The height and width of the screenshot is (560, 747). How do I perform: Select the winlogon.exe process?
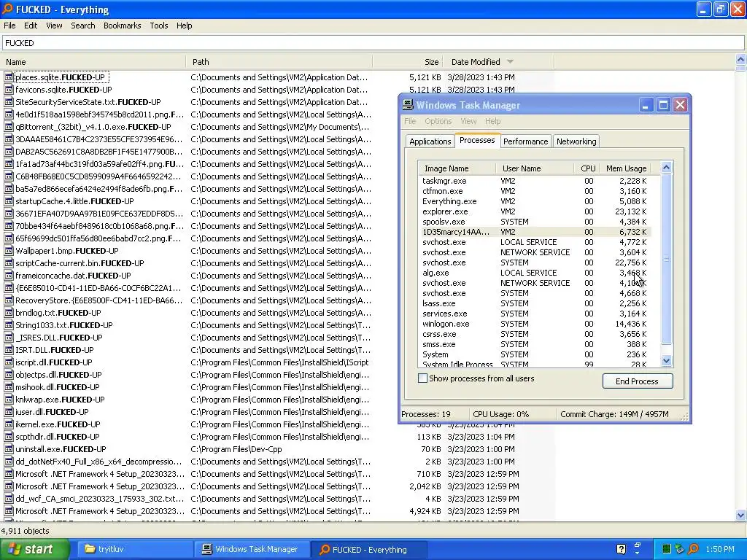pos(535,324)
